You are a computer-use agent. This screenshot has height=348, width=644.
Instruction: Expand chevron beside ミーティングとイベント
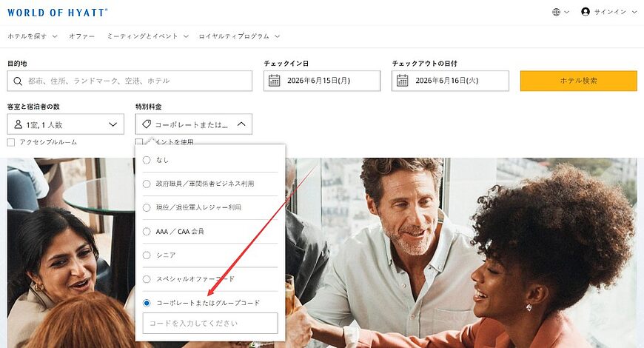[x=186, y=36]
